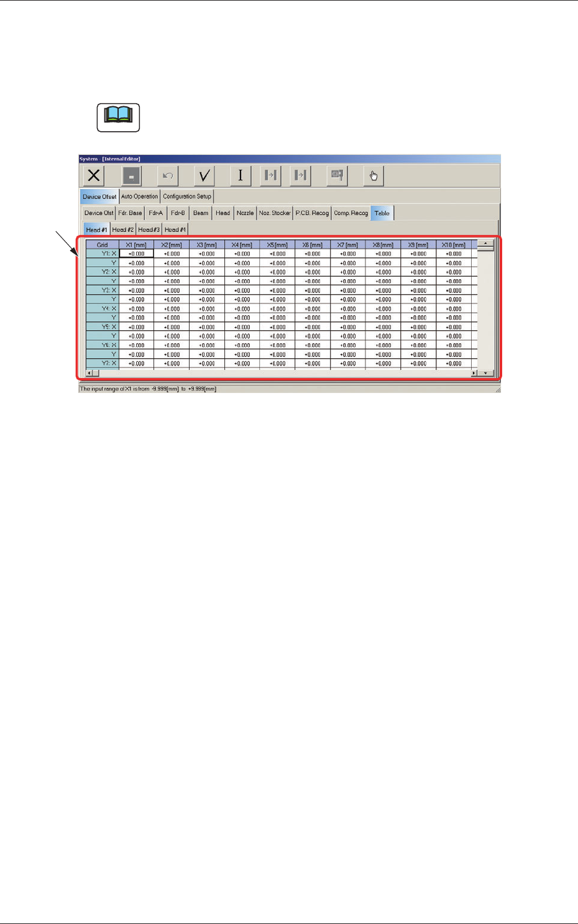The height and width of the screenshot is (924, 578).
Task: Switch to Configuration Setup tab
Action: pos(187,196)
